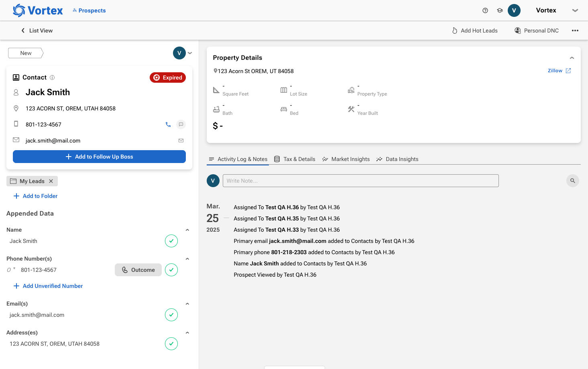Email jack.smith@mail.com via envelope icon
This screenshot has width=588, height=369.
(x=181, y=141)
